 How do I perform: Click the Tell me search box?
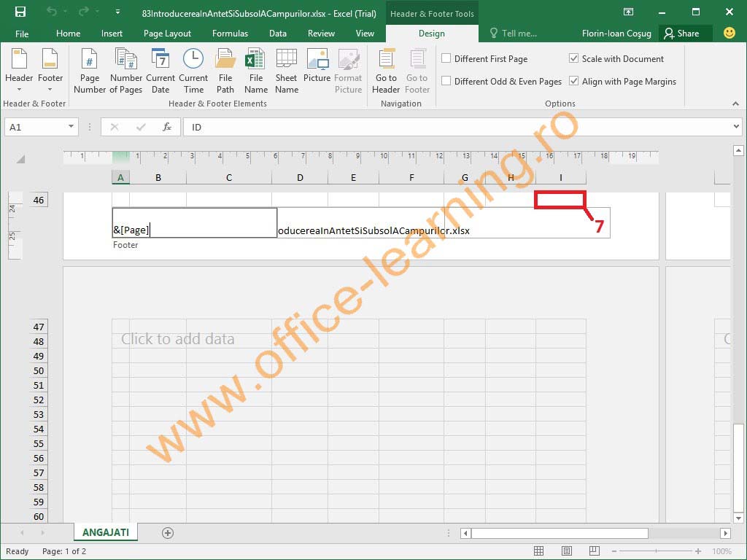click(x=513, y=34)
